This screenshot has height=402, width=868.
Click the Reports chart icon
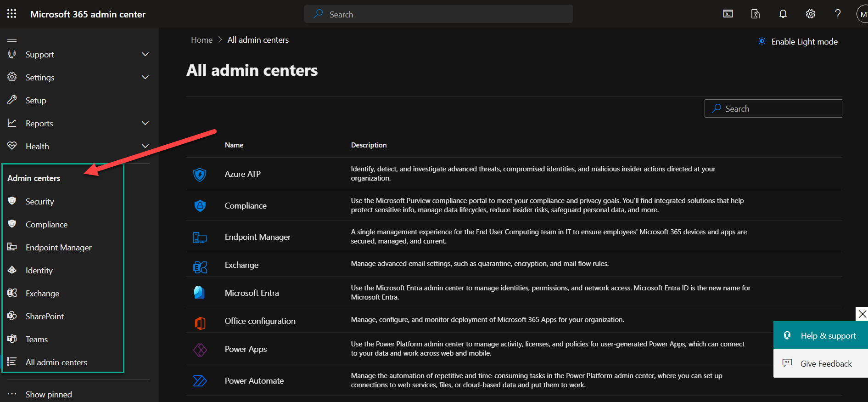[12, 123]
